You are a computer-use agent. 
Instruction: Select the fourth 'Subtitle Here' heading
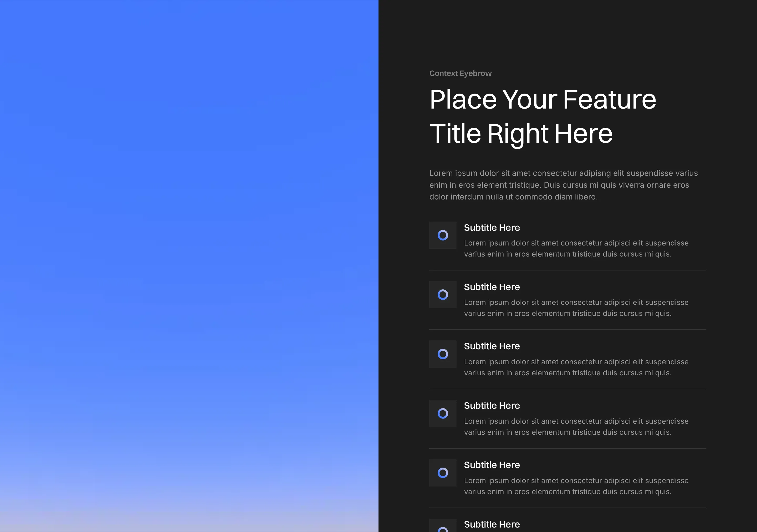click(x=492, y=406)
